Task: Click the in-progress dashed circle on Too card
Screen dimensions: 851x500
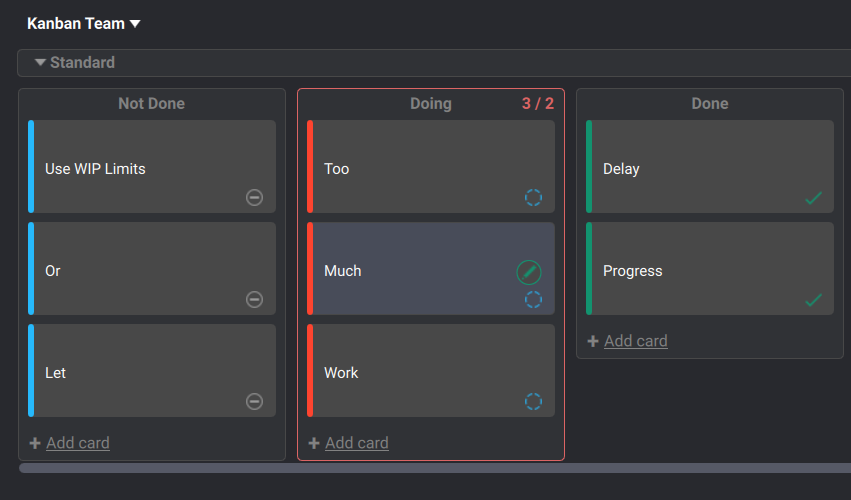Action: (534, 197)
